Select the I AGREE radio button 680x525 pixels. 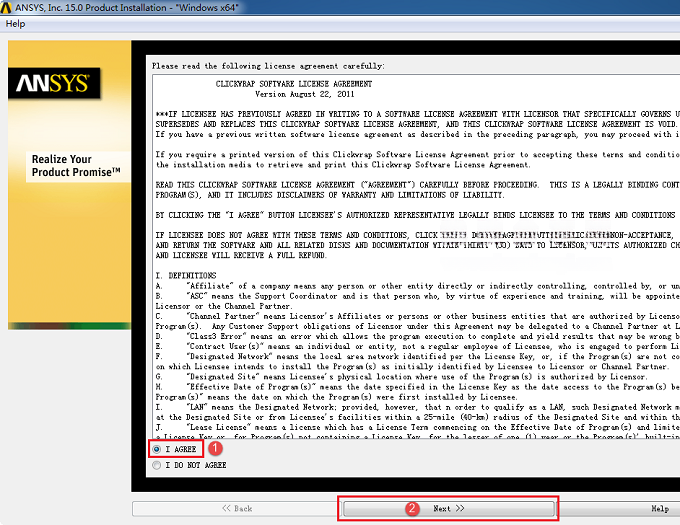(157, 449)
